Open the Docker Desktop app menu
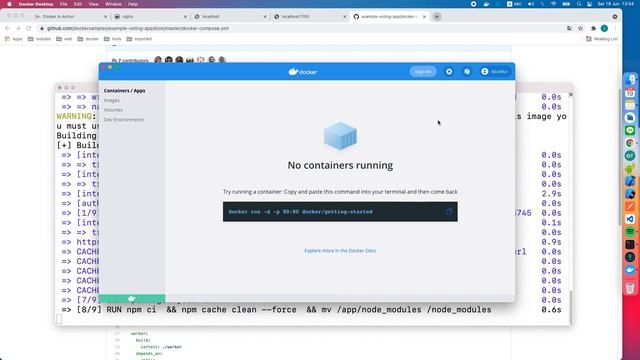640x360 pixels. coord(36,4)
